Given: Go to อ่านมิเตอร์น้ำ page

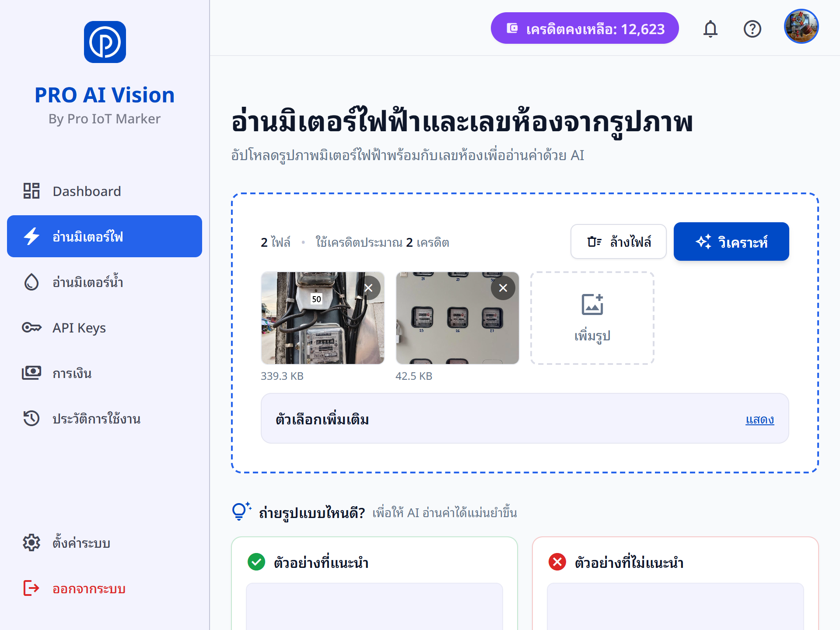Looking at the screenshot, I should click(x=105, y=282).
